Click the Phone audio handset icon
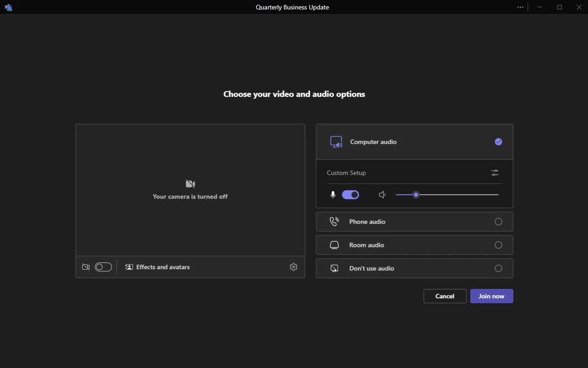Viewport: 588px width, 368px height. pyautogui.click(x=334, y=222)
